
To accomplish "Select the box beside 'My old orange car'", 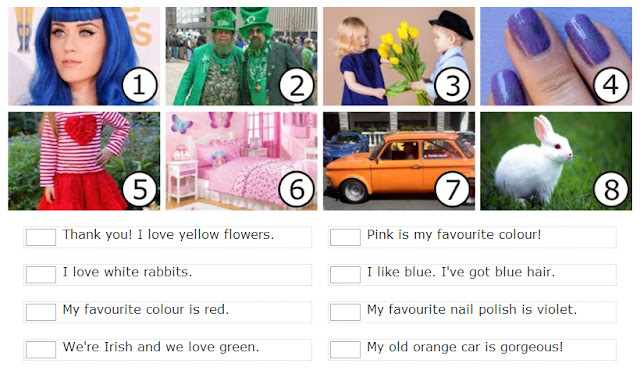I will tap(345, 350).
